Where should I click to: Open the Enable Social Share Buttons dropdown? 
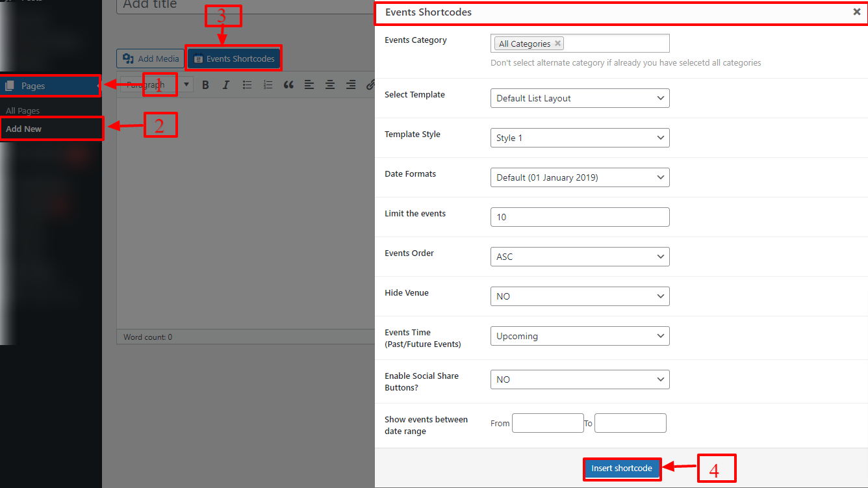[x=580, y=379]
